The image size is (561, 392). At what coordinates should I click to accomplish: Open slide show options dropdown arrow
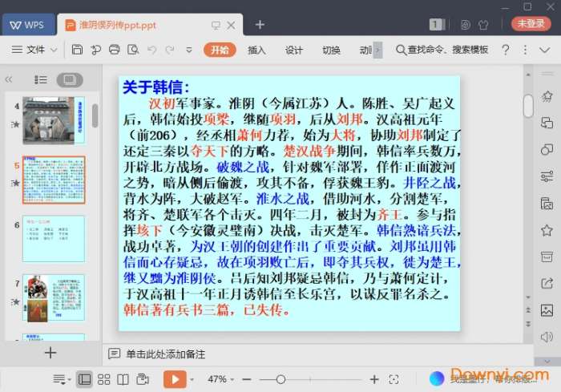click(192, 379)
